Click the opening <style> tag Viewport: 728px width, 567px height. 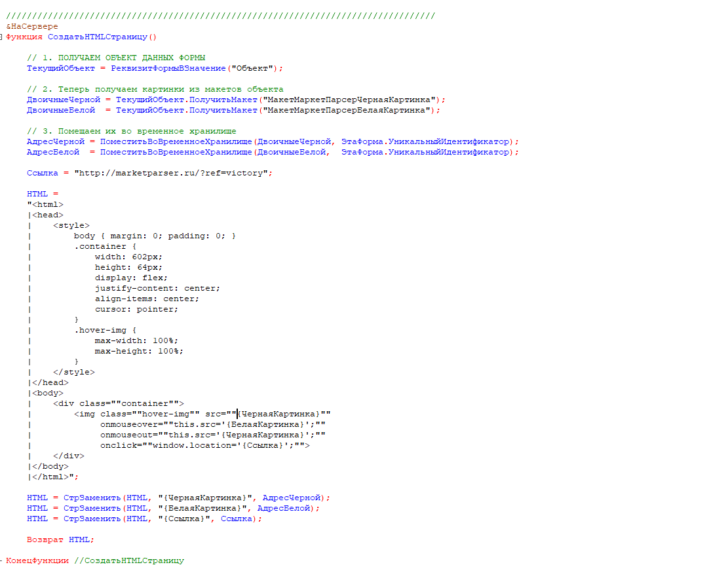click(71, 225)
